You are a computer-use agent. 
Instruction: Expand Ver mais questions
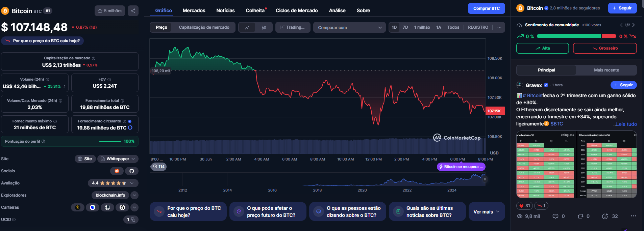(x=487, y=212)
